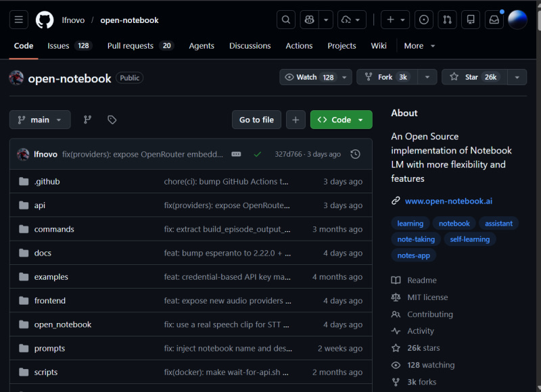Open the notifications inbox icon
Image resolution: width=541 pixels, height=392 pixels.
coord(494,20)
